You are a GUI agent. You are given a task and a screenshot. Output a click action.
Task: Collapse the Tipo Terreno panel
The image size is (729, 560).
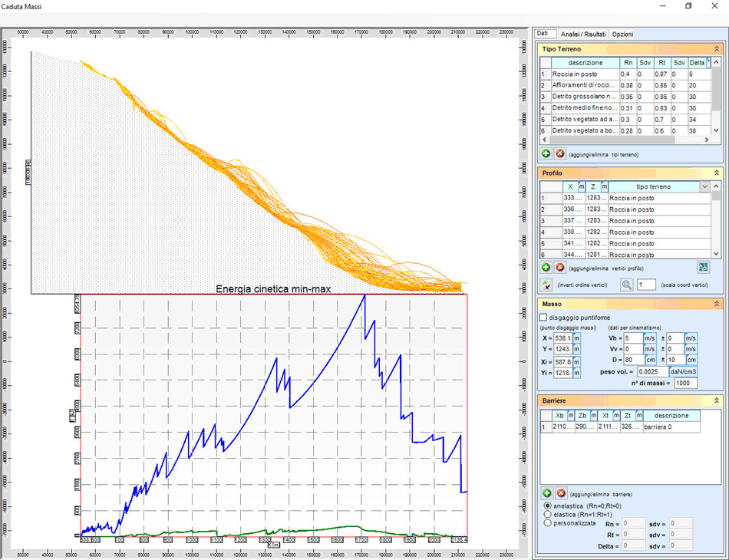point(716,49)
